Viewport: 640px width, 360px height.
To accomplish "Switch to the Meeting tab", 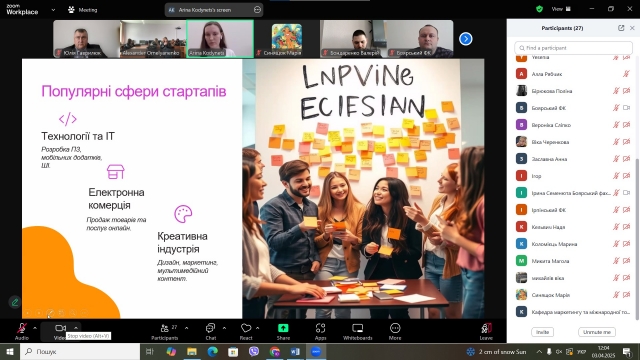I will click(83, 10).
